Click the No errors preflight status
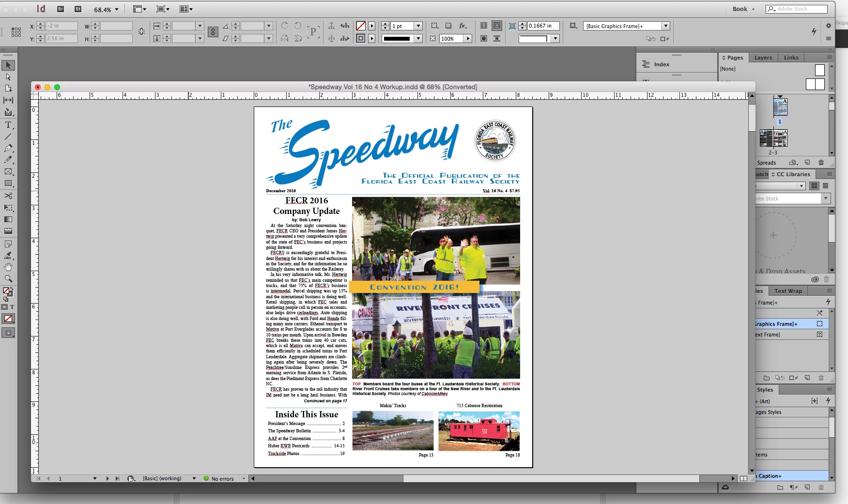 pos(219,479)
